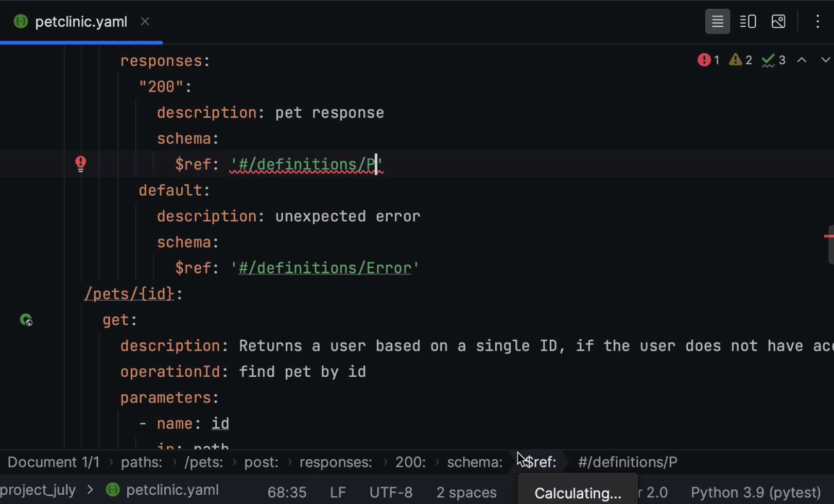Image resolution: width=834 pixels, height=504 pixels.
Task: Open the UTF-8 file encoding selector
Action: click(x=391, y=492)
